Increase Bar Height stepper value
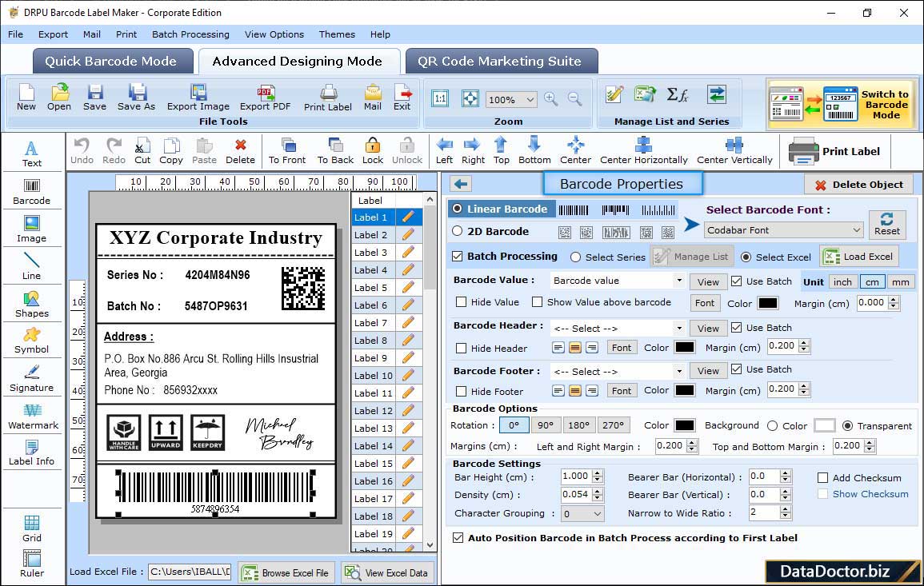The height and width of the screenshot is (586, 924). (598, 473)
